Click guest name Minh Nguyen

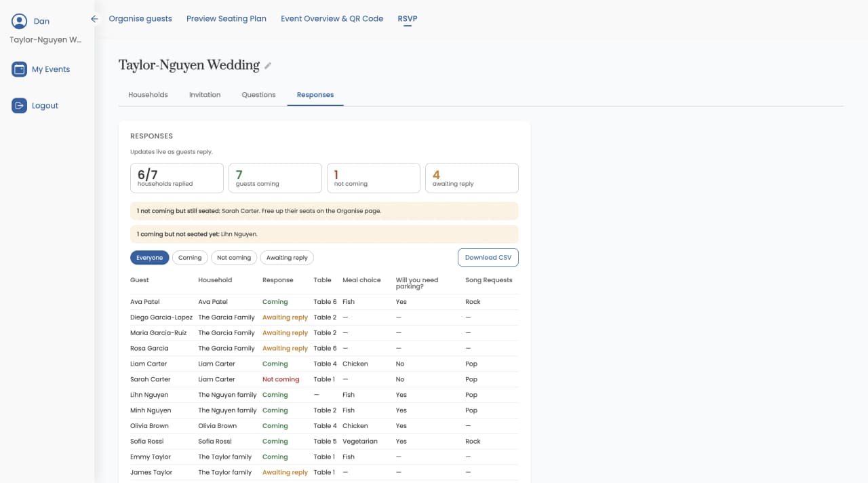[x=151, y=410]
